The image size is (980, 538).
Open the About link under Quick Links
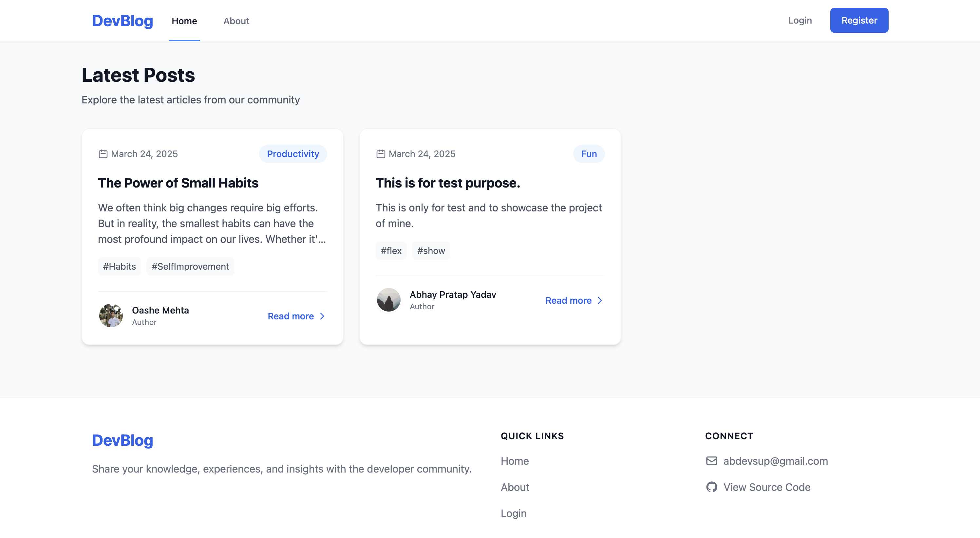[515, 487]
